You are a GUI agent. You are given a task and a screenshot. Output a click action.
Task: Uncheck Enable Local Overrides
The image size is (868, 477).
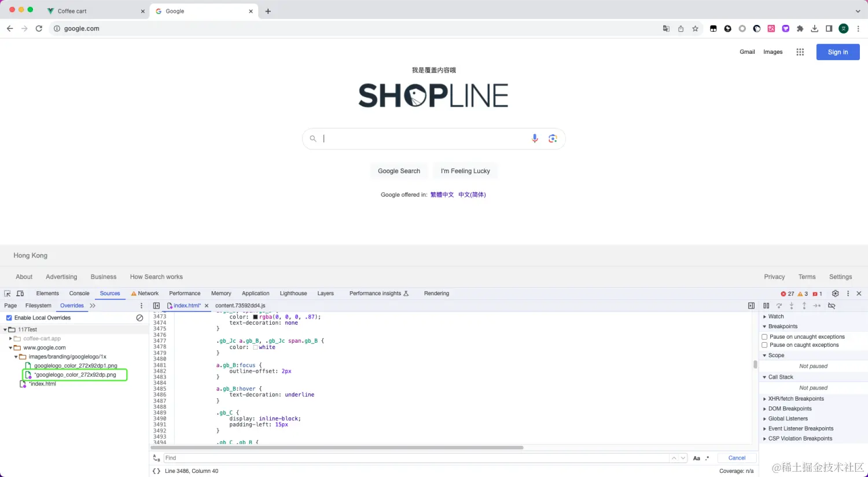pyautogui.click(x=9, y=318)
